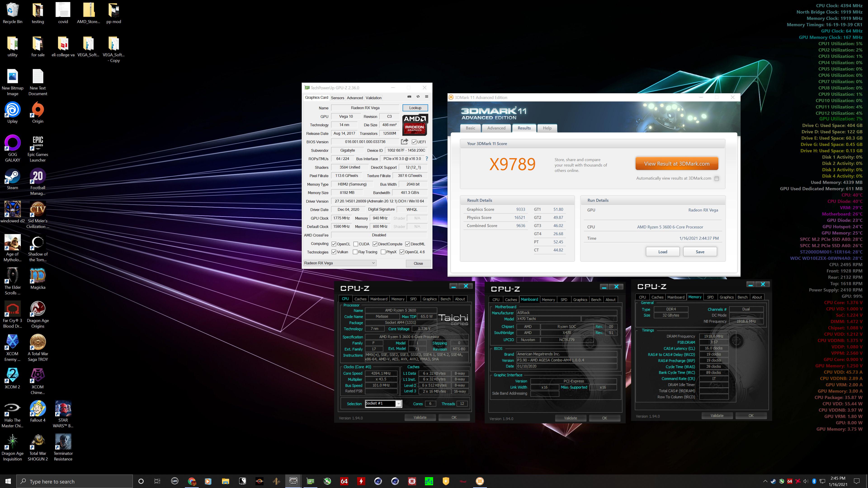Toggle OpenCL checkbox
This screenshot has height=488, width=868.
[x=334, y=244]
